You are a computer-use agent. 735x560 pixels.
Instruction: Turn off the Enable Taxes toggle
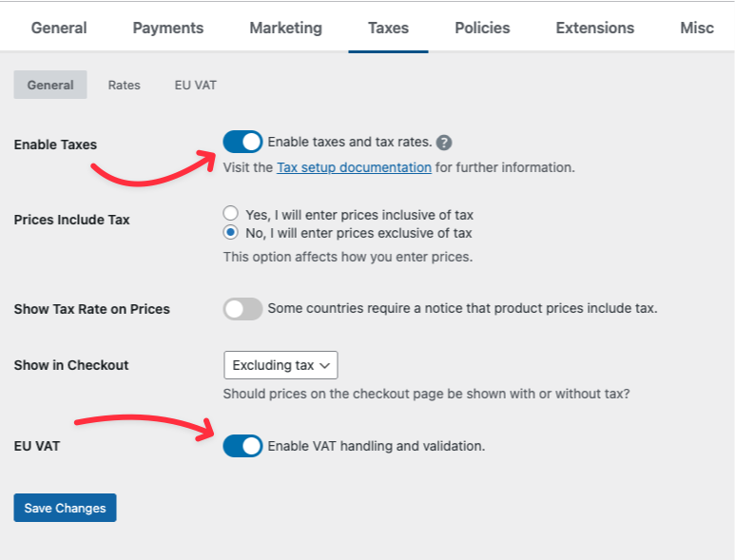click(x=242, y=142)
